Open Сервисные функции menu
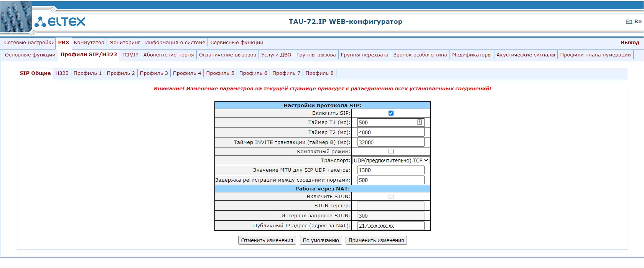 pyautogui.click(x=237, y=43)
